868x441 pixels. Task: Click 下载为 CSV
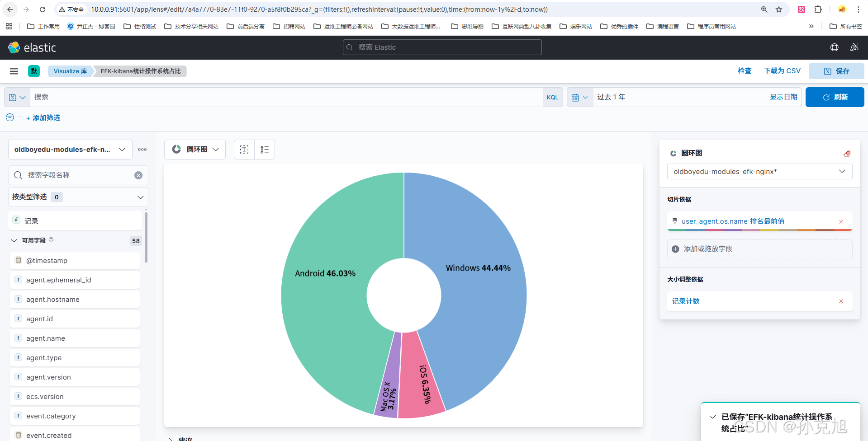(782, 71)
